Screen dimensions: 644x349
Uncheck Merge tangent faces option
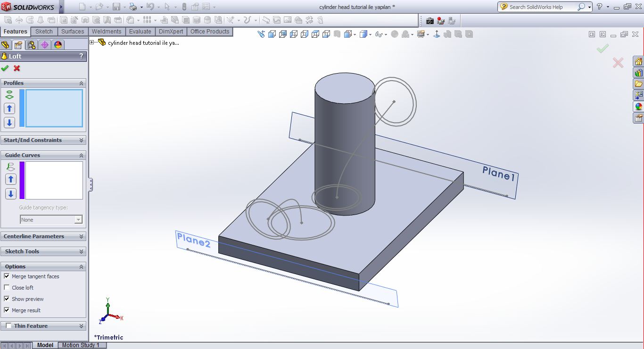7,276
